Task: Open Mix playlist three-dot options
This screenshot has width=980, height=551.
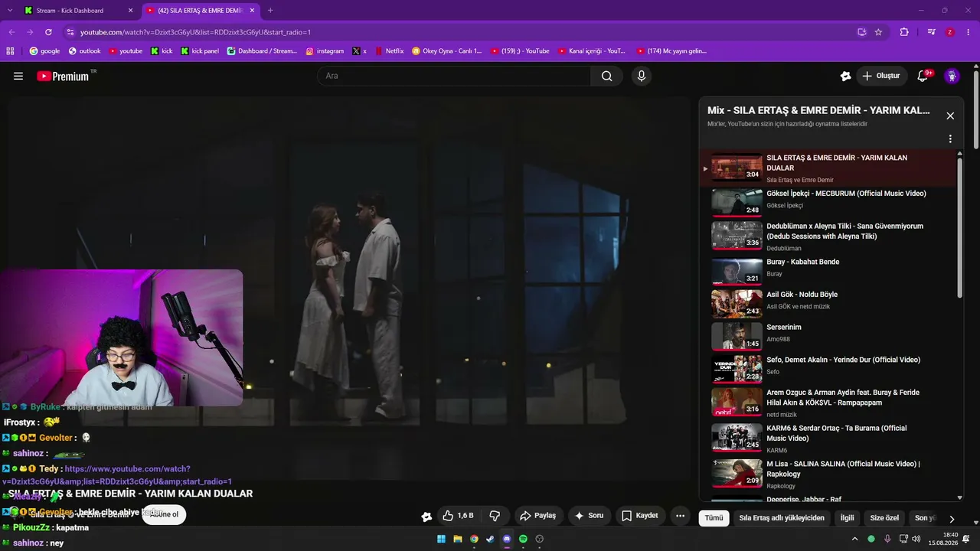Action: point(950,139)
